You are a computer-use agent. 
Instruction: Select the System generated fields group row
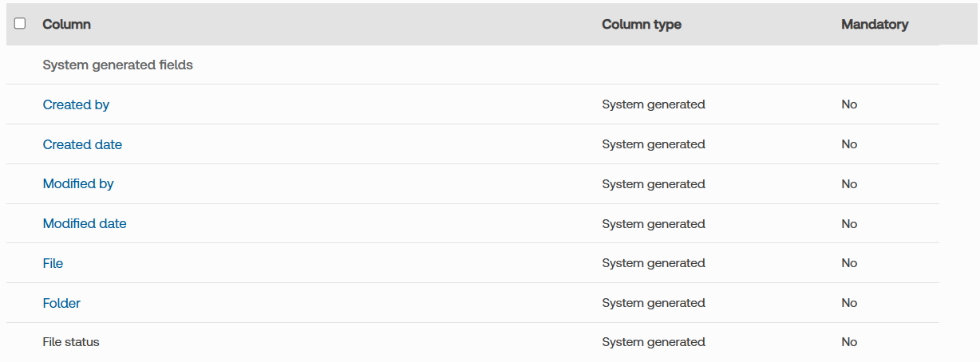[x=117, y=65]
